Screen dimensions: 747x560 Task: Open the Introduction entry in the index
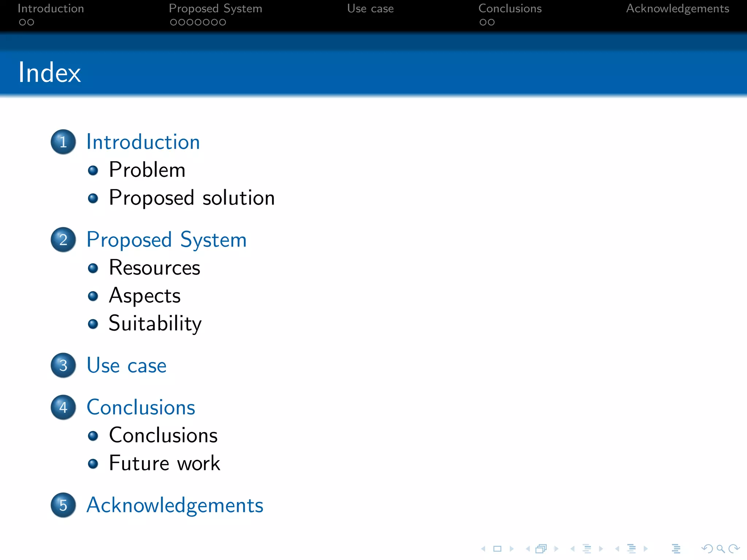click(x=143, y=142)
